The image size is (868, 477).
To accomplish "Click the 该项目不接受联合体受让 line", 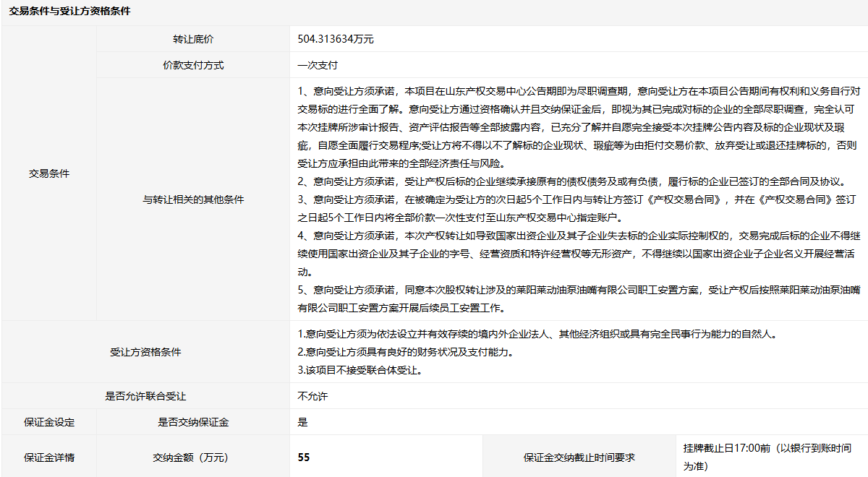I will click(x=359, y=371).
